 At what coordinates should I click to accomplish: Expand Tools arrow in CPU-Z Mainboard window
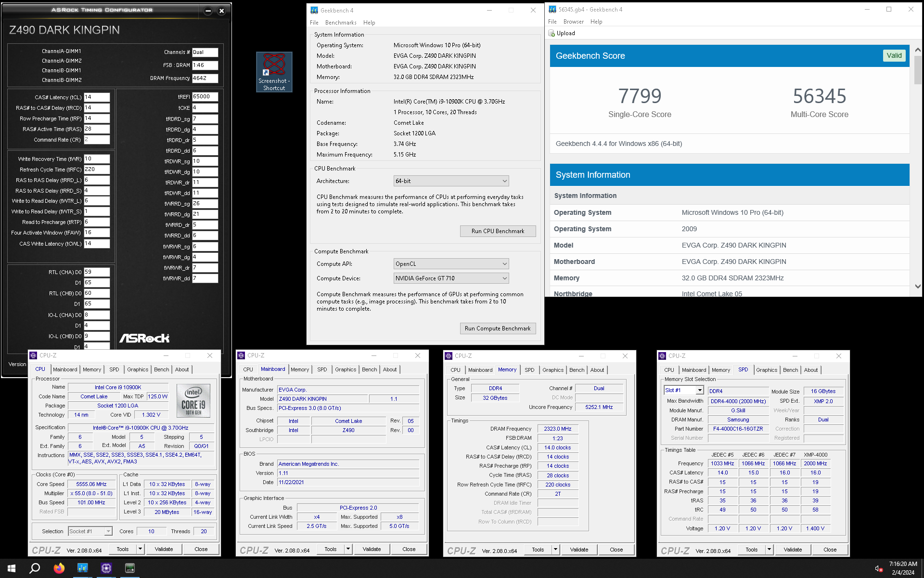[348, 549]
